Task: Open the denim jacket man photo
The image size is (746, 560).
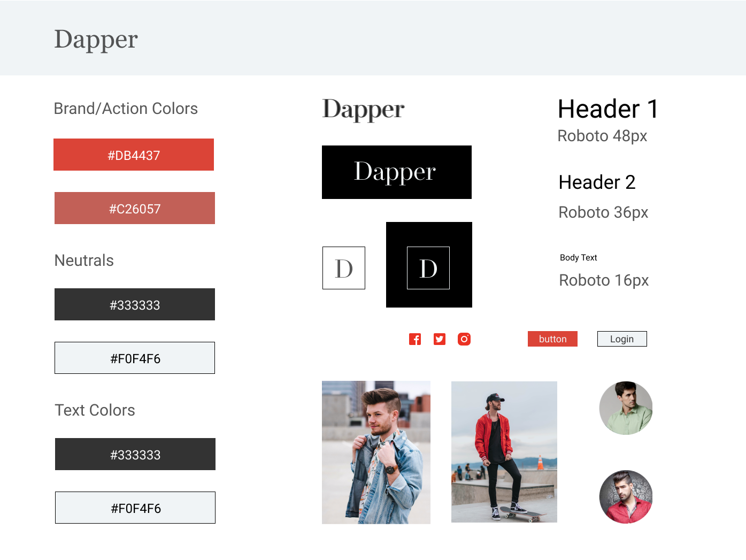Action: [x=376, y=452]
